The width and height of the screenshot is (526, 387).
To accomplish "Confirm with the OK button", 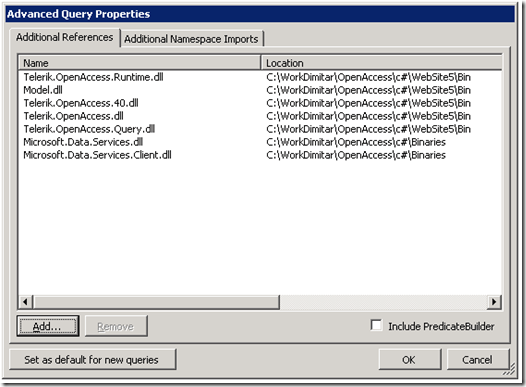I will pyautogui.click(x=410, y=360).
